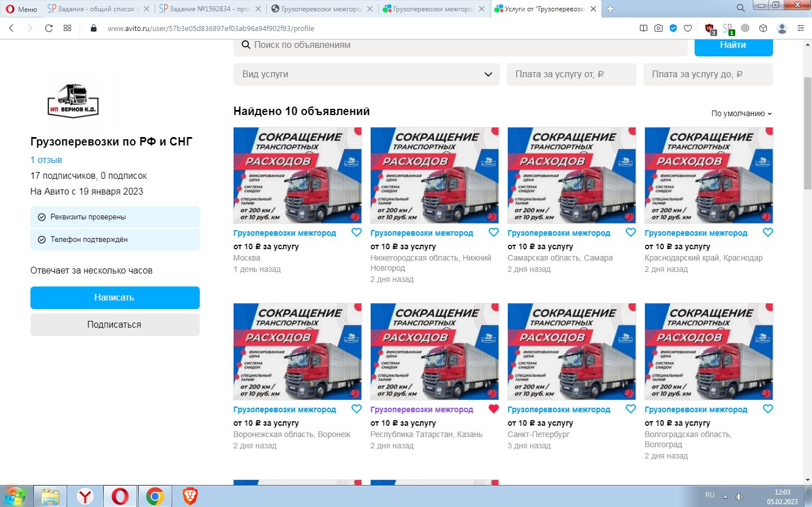Screen dimensions: 812x507
Task: Open the blue shield ad blocker icon
Action: click(673, 28)
